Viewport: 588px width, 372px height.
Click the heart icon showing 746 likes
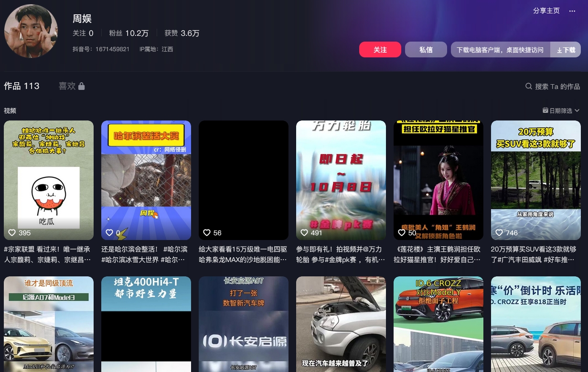click(x=499, y=233)
